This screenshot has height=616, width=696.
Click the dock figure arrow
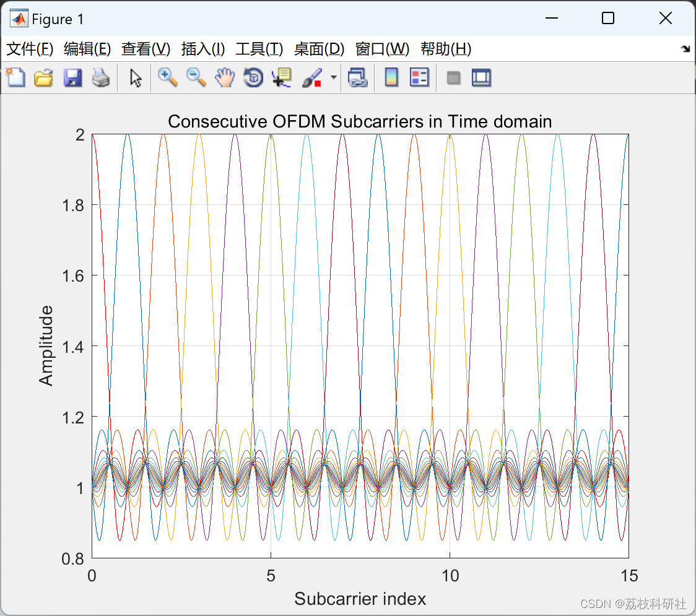685,48
